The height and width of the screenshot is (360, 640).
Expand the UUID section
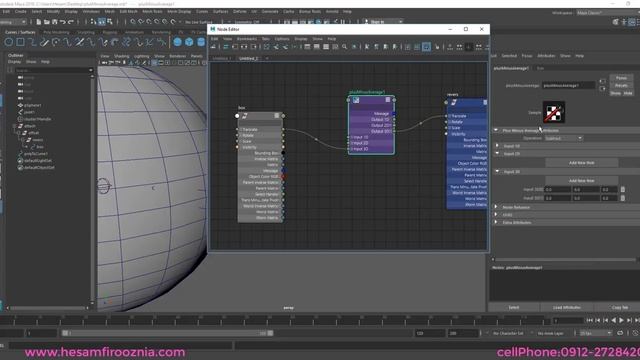tap(496, 214)
